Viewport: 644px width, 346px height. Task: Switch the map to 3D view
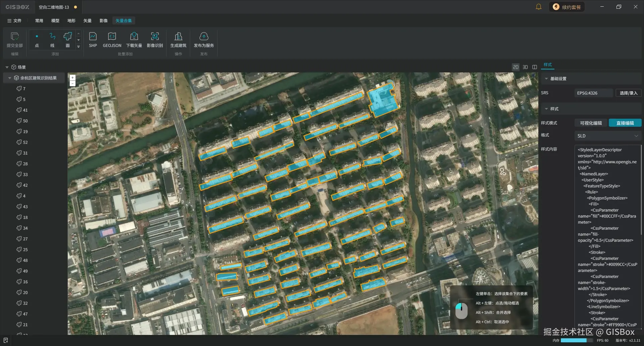point(525,67)
